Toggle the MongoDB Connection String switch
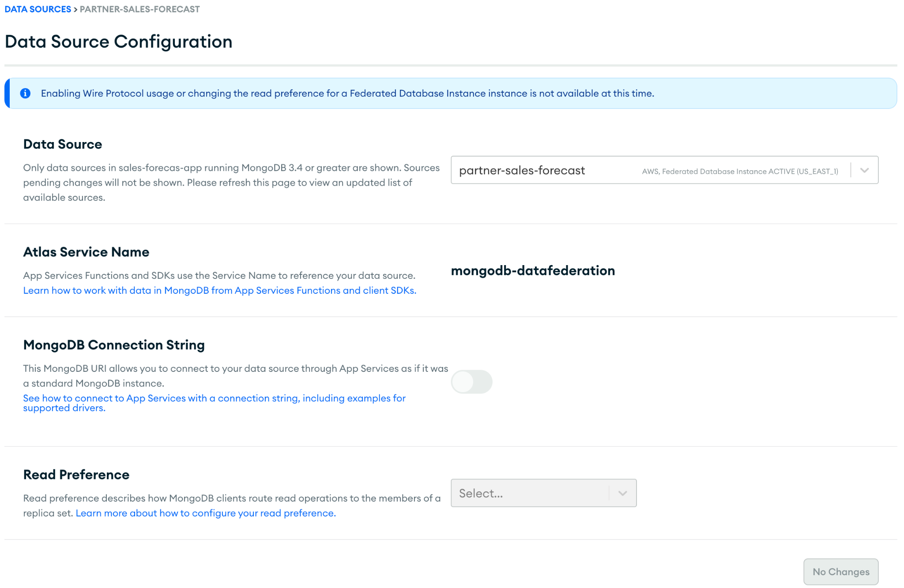Viewport: 904px width, 588px height. [471, 382]
